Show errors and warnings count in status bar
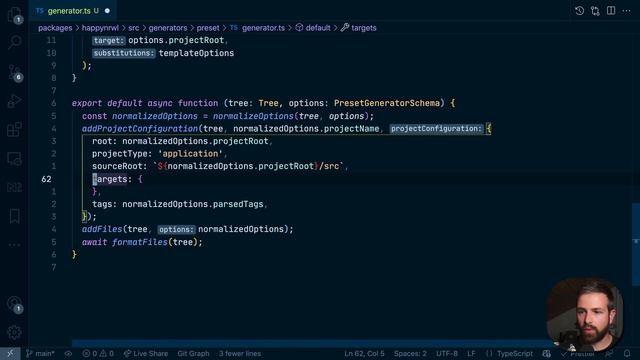The width and height of the screenshot is (640, 360). 98,353
